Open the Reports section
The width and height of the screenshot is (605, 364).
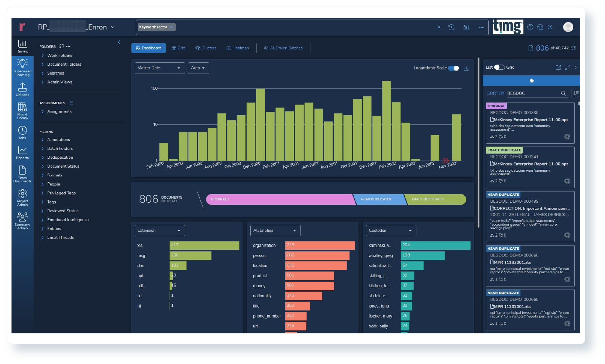coord(22,152)
